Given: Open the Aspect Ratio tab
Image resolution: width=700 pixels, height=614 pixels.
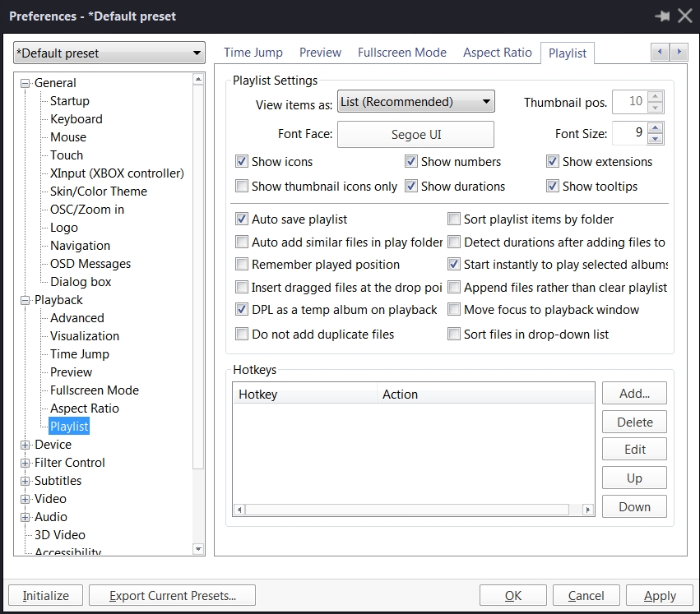Looking at the screenshot, I should point(497,53).
